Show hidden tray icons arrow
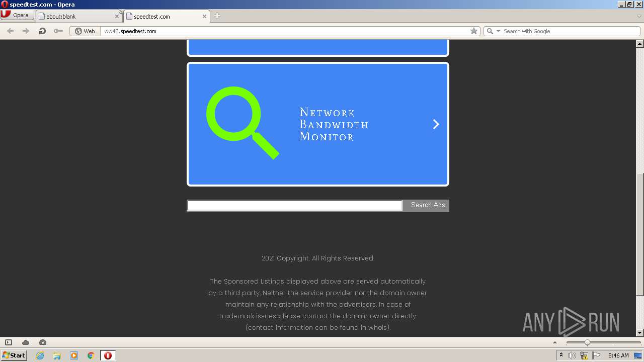 (561, 355)
